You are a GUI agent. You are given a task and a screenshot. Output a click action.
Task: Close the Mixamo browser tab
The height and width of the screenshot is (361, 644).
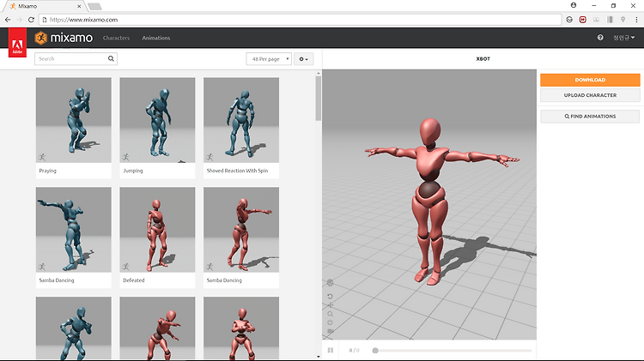[79, 6]
